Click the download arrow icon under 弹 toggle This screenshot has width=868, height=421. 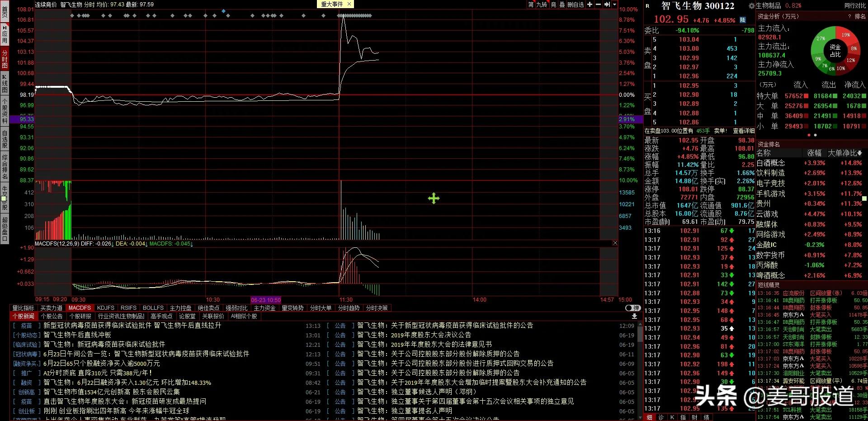click(634, 316)
